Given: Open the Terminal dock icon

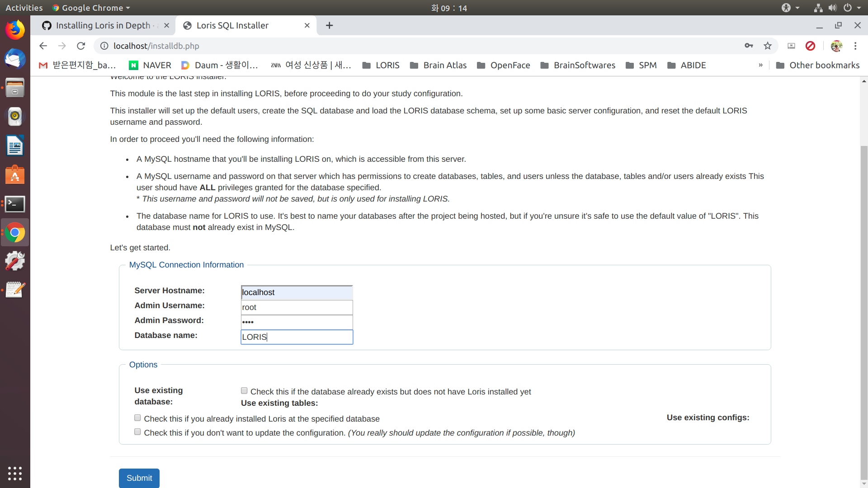Looking at the screenshot, I should [x=15, y=204].
